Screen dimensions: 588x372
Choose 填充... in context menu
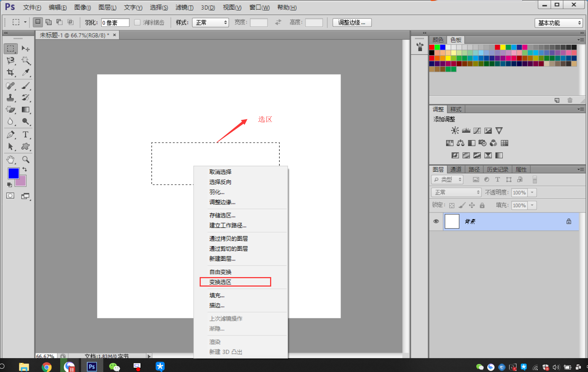(217, 295)
